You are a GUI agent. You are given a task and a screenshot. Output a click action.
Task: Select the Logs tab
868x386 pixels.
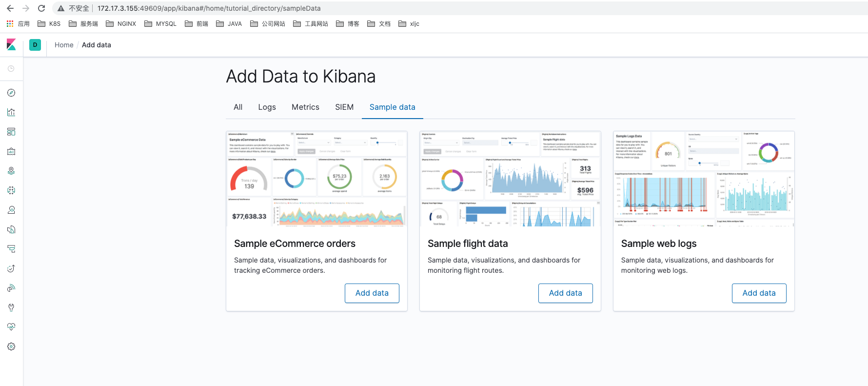[x=267, y=107]
